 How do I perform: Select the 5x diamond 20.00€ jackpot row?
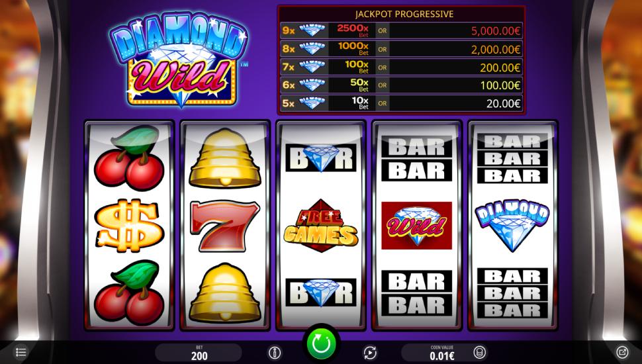click(x=401, y=103)
